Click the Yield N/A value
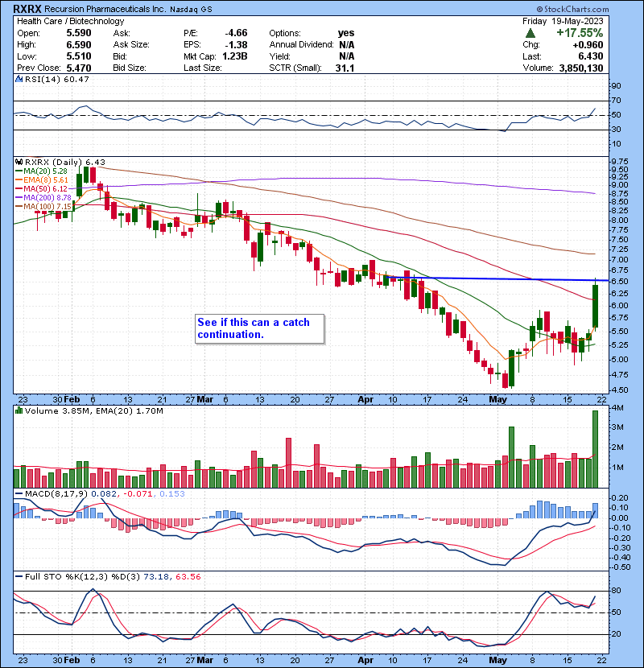 click(x=346, y=56)
